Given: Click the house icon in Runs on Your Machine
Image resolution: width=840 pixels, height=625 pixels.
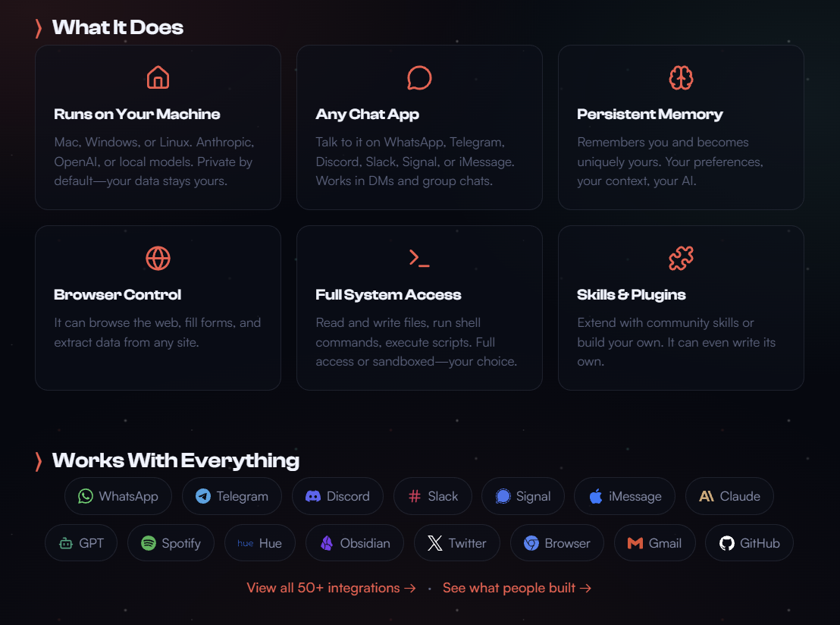Looking at the screenshot, I should [158, 78].
